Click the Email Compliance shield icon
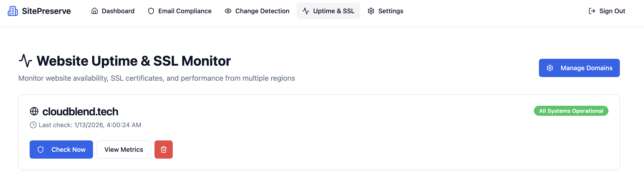This screenshot has height=191, width=644. pyautogui.click(x=151, y=11)
